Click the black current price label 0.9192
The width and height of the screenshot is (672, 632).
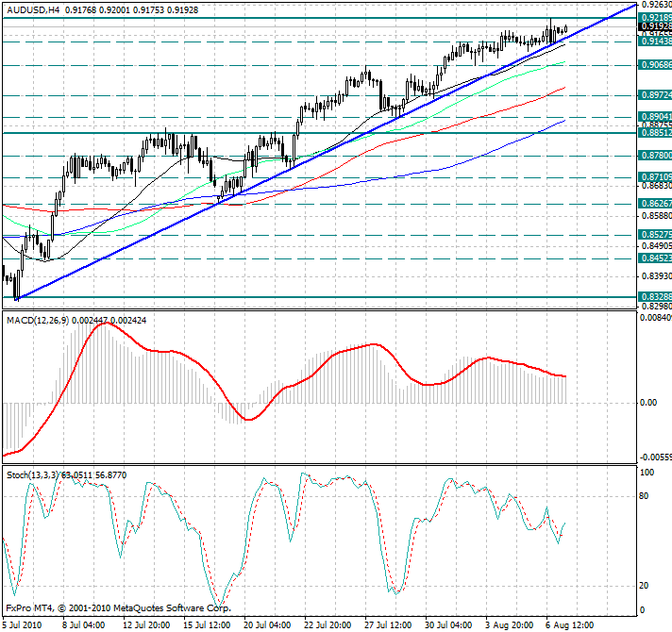tap(655, 26)
